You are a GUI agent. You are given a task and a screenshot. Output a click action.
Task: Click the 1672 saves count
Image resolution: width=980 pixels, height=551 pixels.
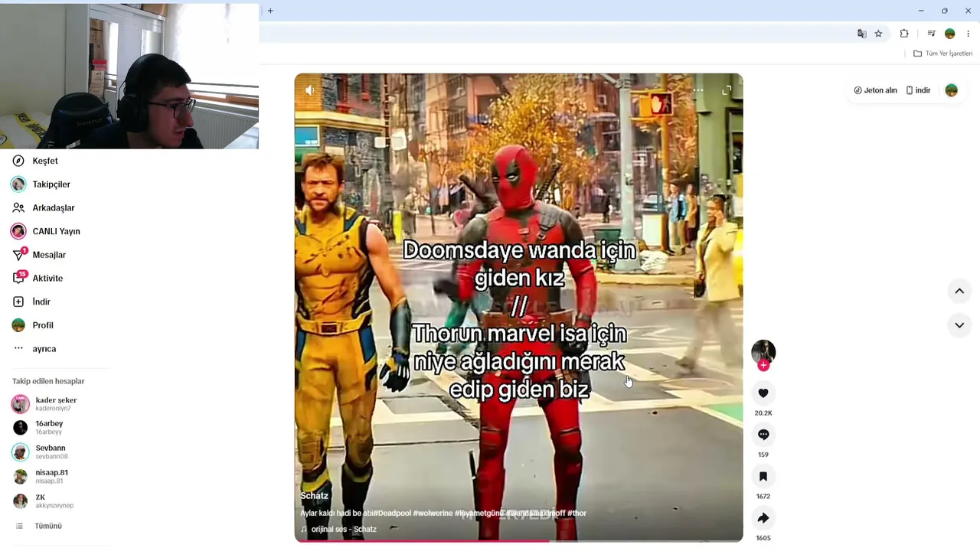click(x=763, y=497)
